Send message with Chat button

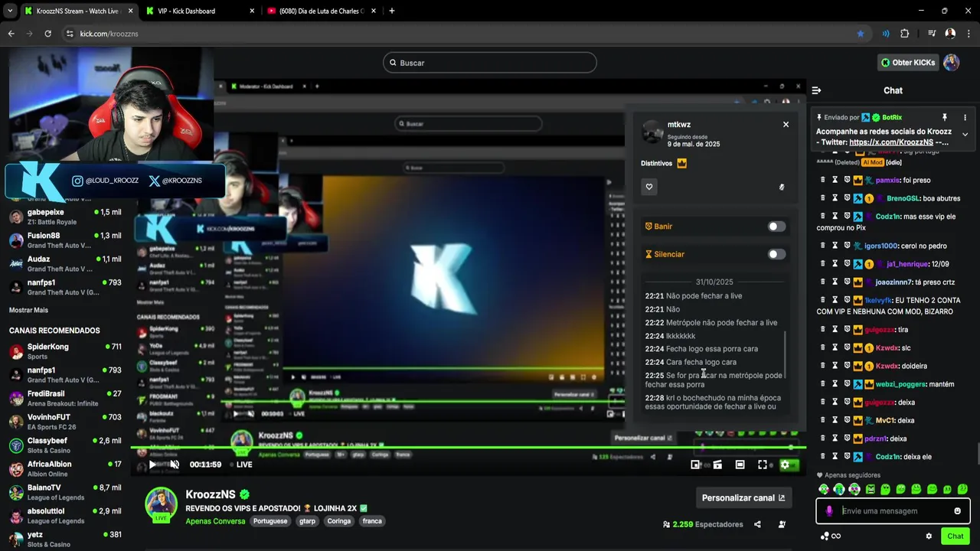[955, 536]
